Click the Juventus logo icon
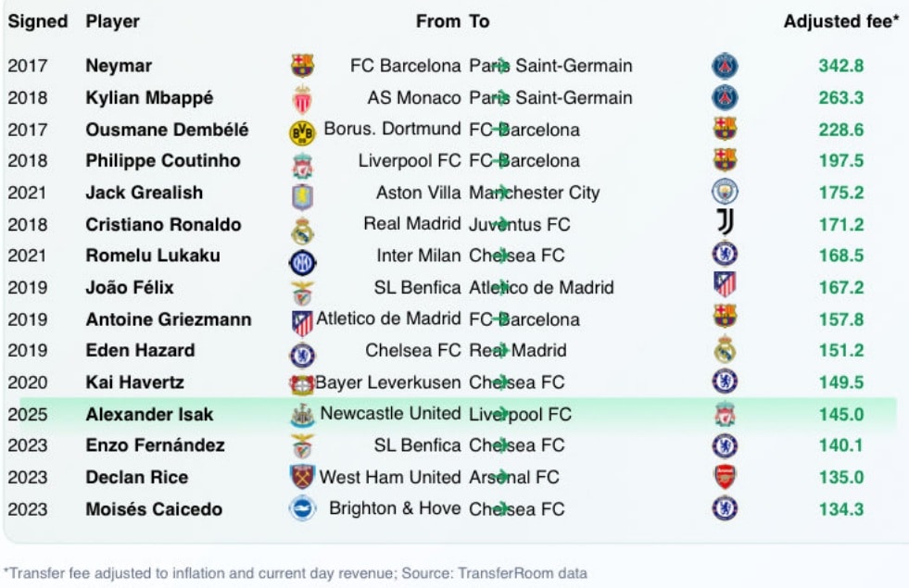Image resolution: width=909 pixels, height=588 pixels. 725,223
